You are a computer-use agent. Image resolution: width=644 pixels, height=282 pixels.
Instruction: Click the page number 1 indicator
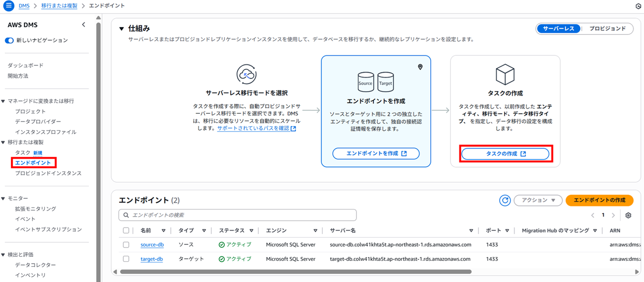(603, 215)
